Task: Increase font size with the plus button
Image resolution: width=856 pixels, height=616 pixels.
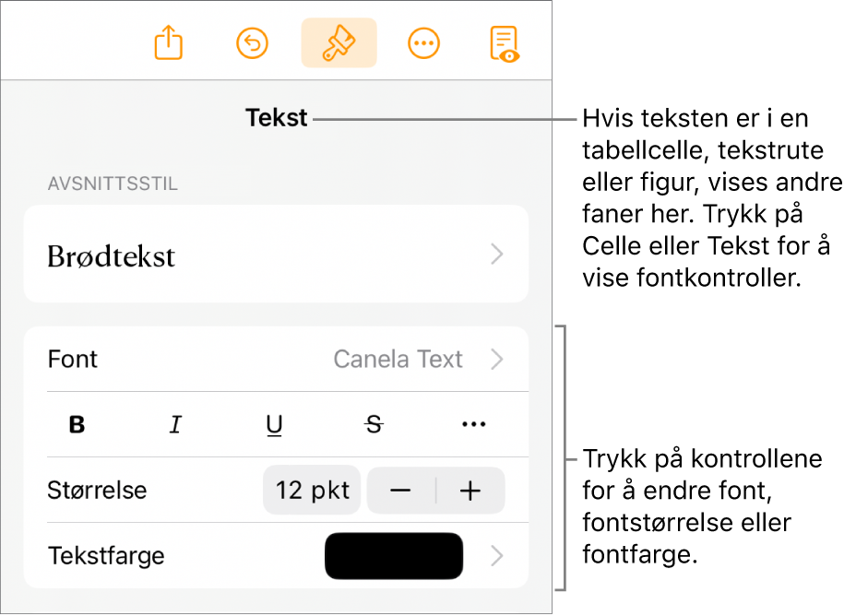Action: click(x=470, y=491)
